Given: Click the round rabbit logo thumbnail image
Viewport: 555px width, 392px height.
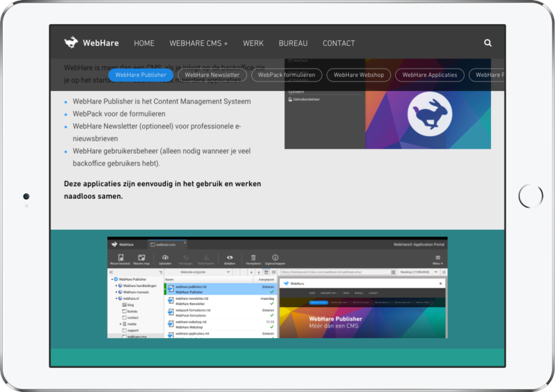Looking at the screenshot, I should pos(428,111).
